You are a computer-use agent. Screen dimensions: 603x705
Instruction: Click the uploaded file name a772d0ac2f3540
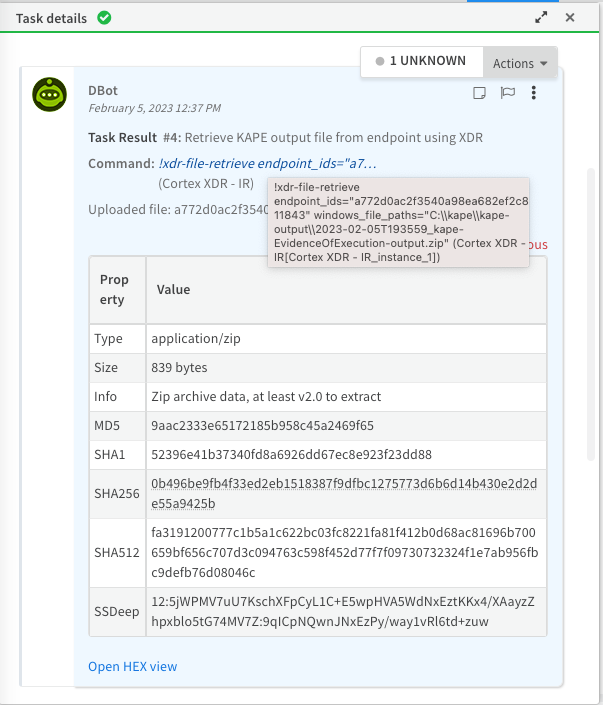(221, 210)
